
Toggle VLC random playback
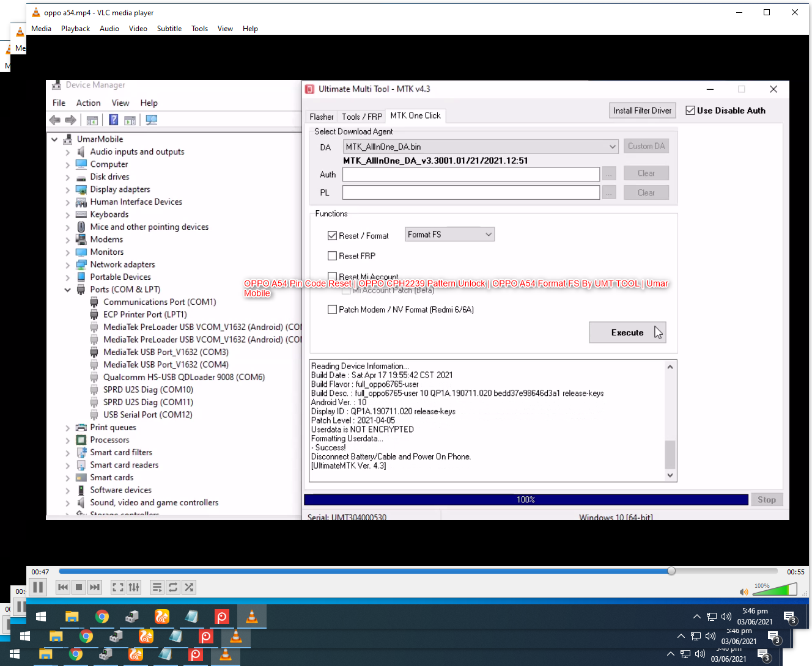[189, 587]
